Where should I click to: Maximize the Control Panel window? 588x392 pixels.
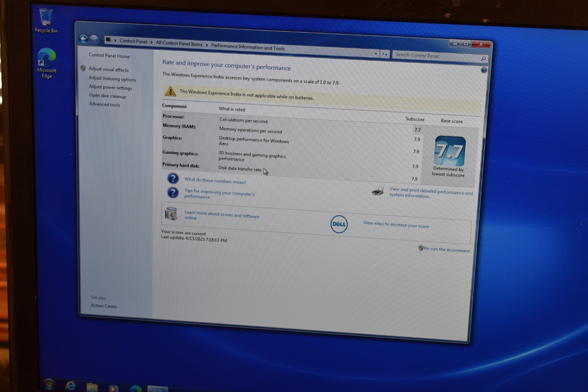(x=466, y=44)
